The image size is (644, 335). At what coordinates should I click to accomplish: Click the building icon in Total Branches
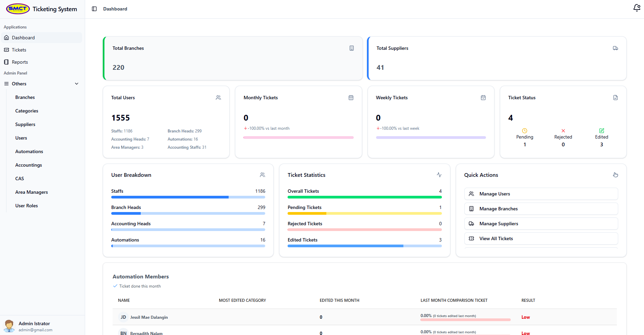click(352, 48)
